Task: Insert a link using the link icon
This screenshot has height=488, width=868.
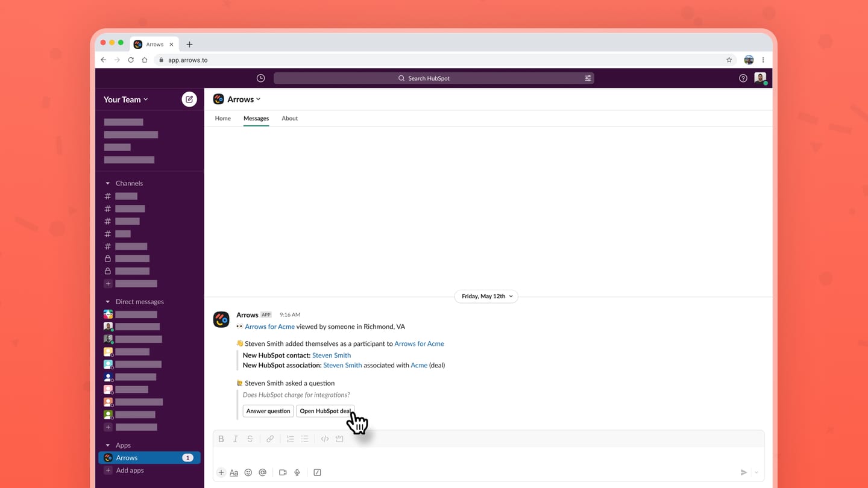Action: (x=270, y=439)
